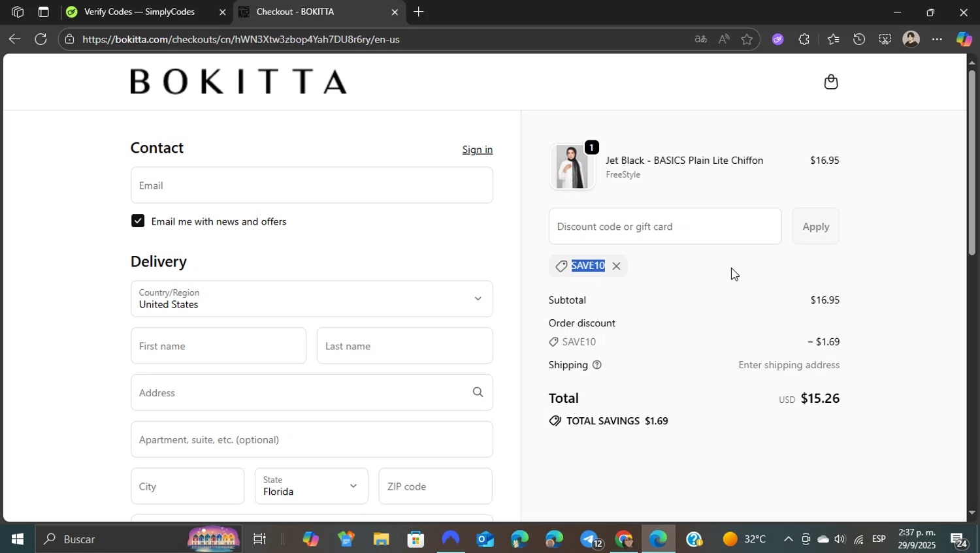Click the BOKITTA logo
Viewport: 980px width, 553px height.
238,82
